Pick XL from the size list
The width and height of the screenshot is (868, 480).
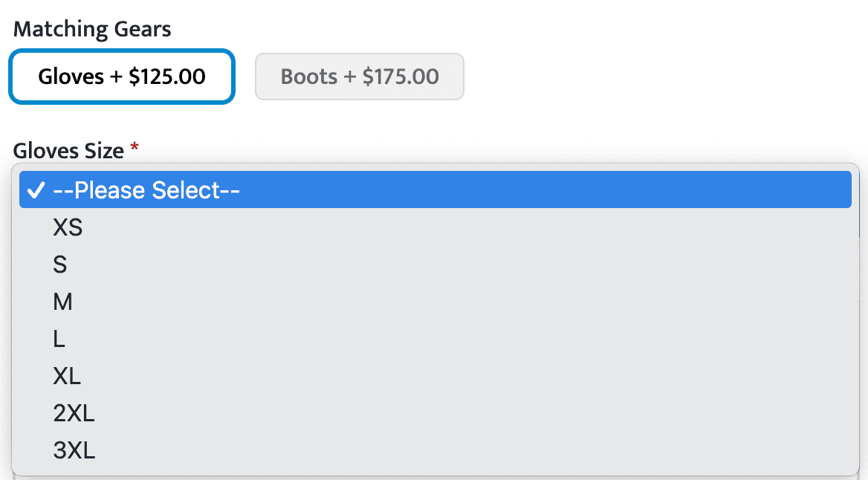pyautogui.click(x=67, y=376)
